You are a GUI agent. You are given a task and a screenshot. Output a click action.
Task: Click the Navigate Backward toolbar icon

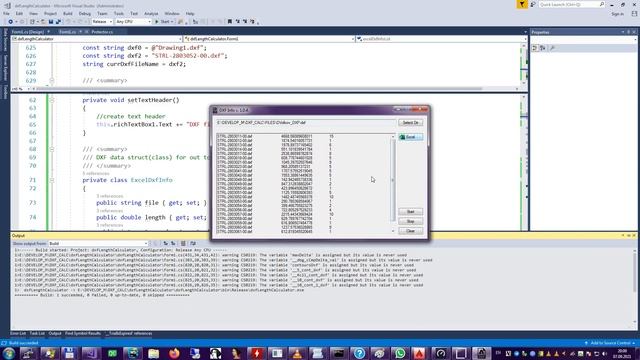click(x=11, y=22)
